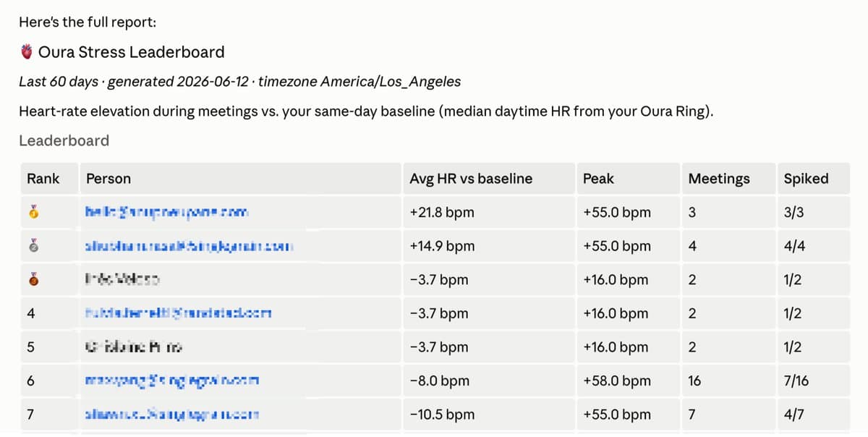Select the Peak column header
868x437 pixels.
click(598, 179)
